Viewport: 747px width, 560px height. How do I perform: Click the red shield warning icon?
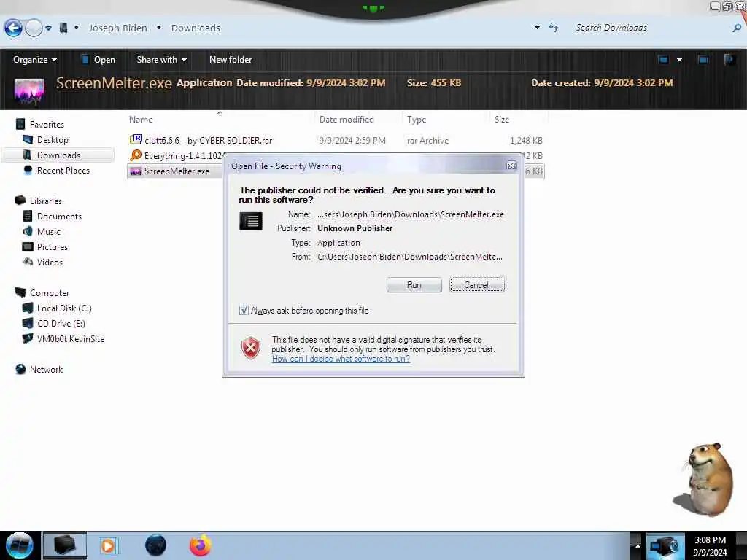[251, 348]
